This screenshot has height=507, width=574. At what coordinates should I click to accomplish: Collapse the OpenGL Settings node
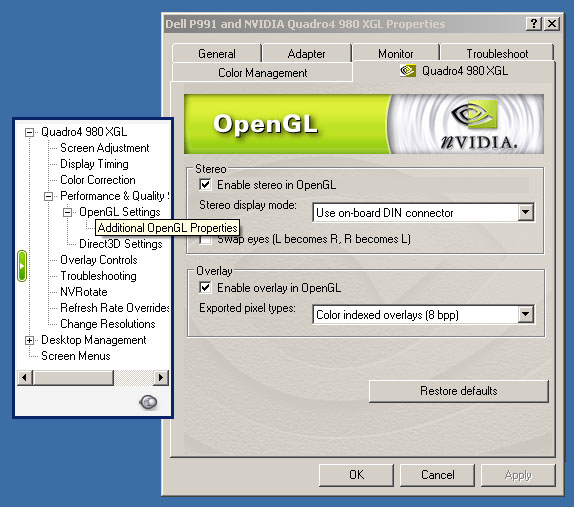(68, 212)
